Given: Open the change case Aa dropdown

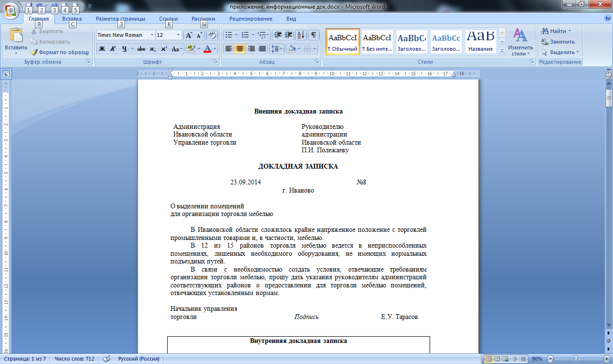Looking at the screenshot, I should 177,49.
